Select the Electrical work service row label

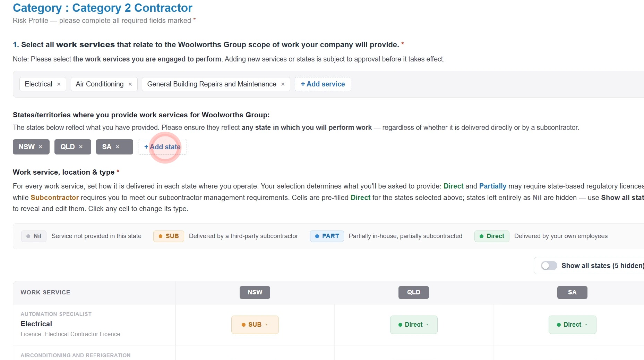coord(36,324)
